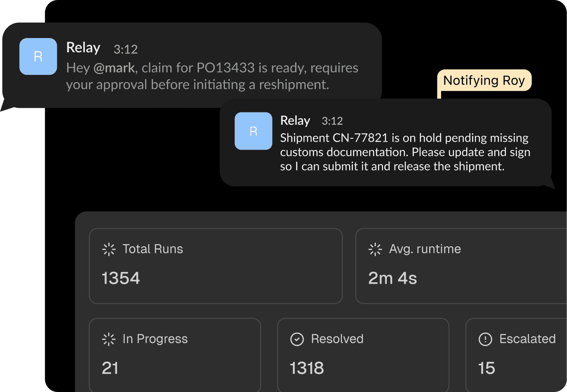This screenshot has height=392, width=567.
Task: Click the Avg. runtime spinner icon
Action: [375, 249]
